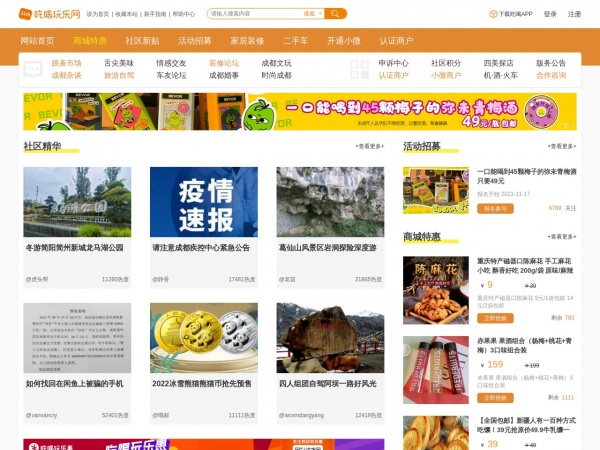600x450 pixels.
Task: Click 注册 to register
Action: 574,14
